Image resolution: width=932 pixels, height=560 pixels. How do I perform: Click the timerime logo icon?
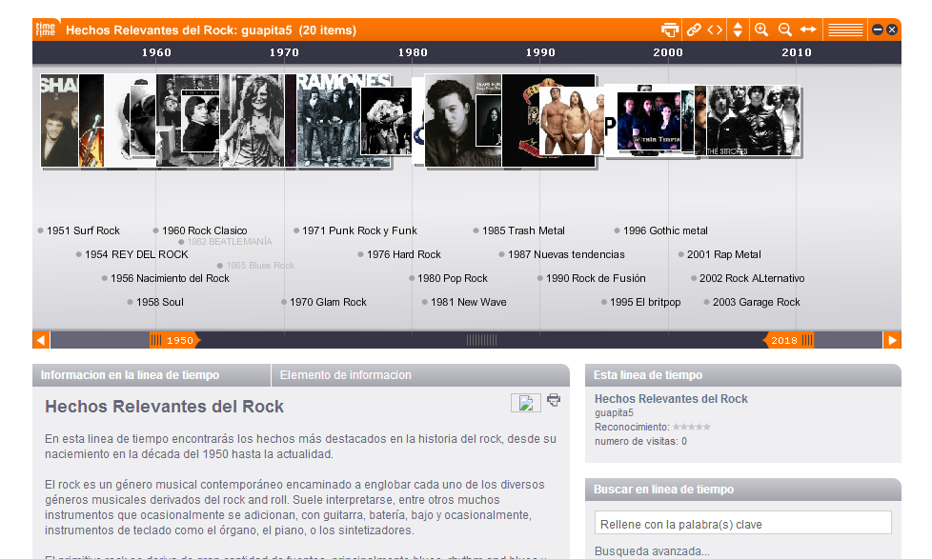(46, 30)
